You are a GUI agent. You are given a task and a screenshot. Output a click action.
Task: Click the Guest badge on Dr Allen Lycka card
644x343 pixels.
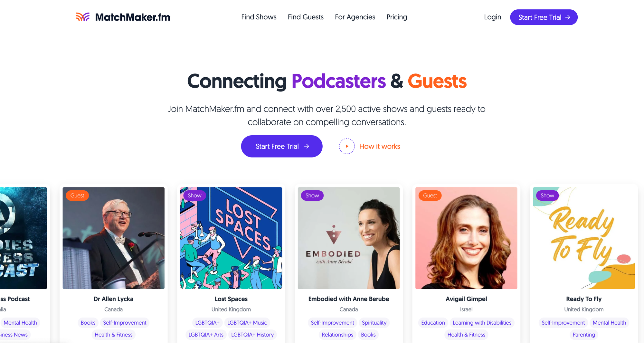click(77, 195)
